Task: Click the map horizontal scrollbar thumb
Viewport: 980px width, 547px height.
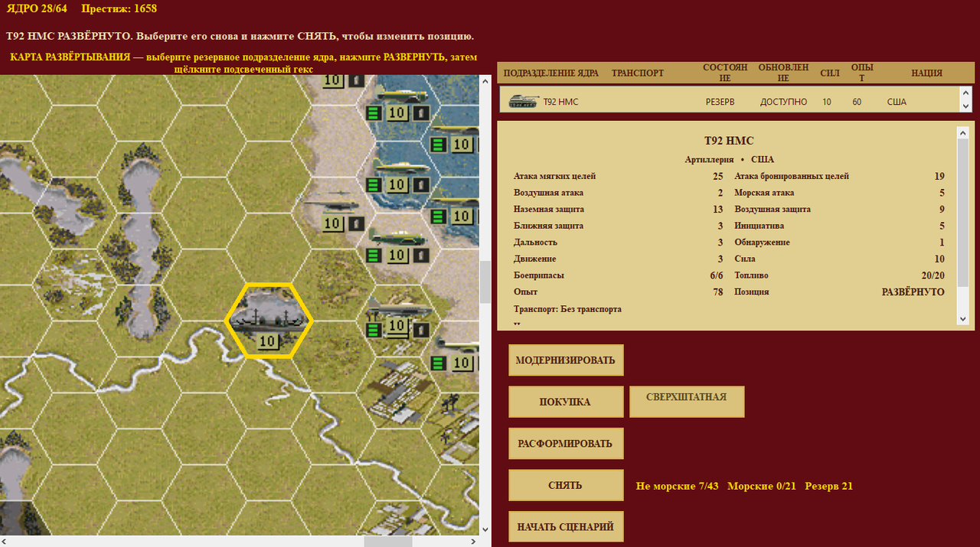Action: click(387, 541)
